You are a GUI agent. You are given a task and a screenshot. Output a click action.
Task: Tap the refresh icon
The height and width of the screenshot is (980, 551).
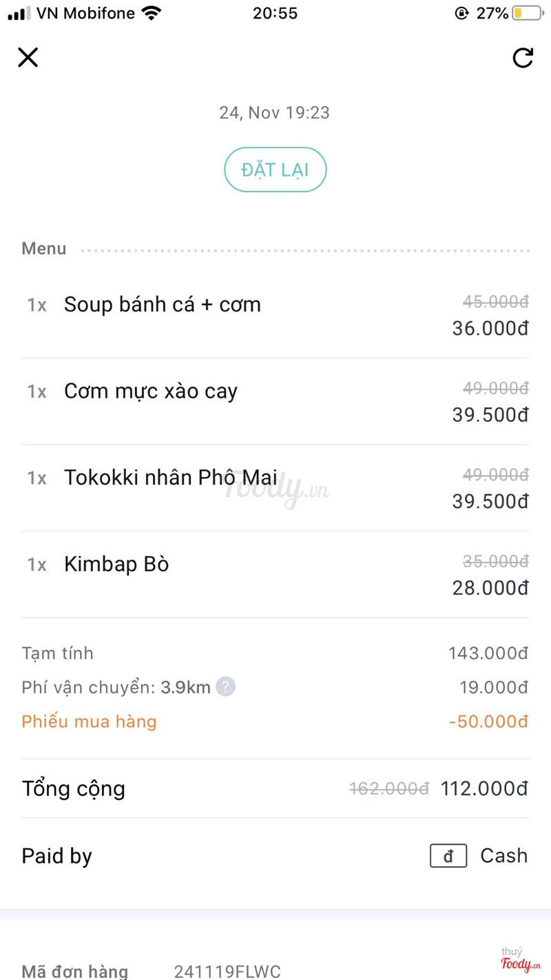tap(523, 58)
